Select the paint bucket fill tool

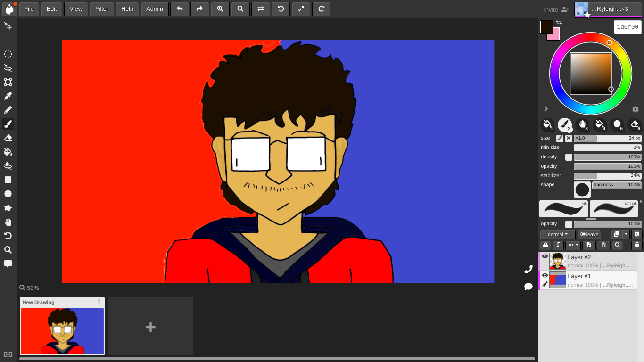[x=8, y=152]
